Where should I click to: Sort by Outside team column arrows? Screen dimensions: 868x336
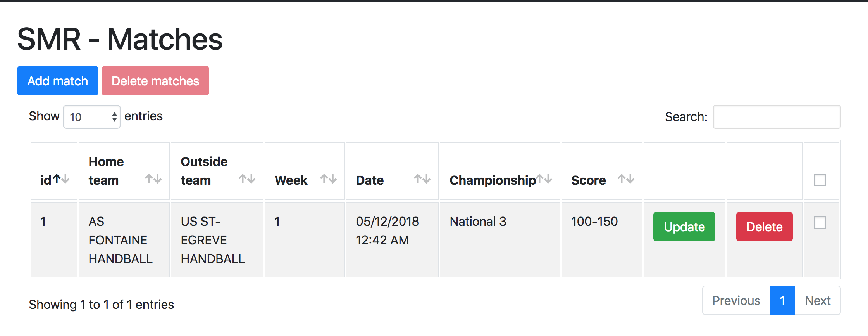(x=247, y=179)
